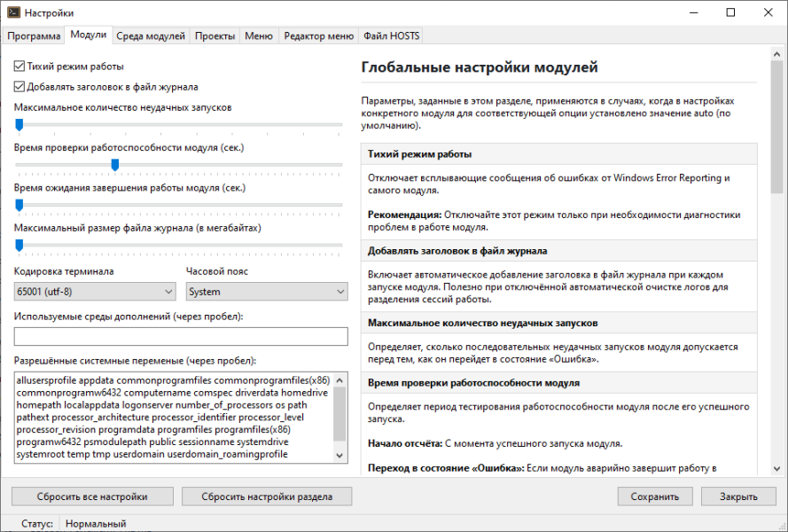The image size is (788, 532).
Task: Click the app icon in the title bar
Action: pyautogui.click(x=12, y=12)
